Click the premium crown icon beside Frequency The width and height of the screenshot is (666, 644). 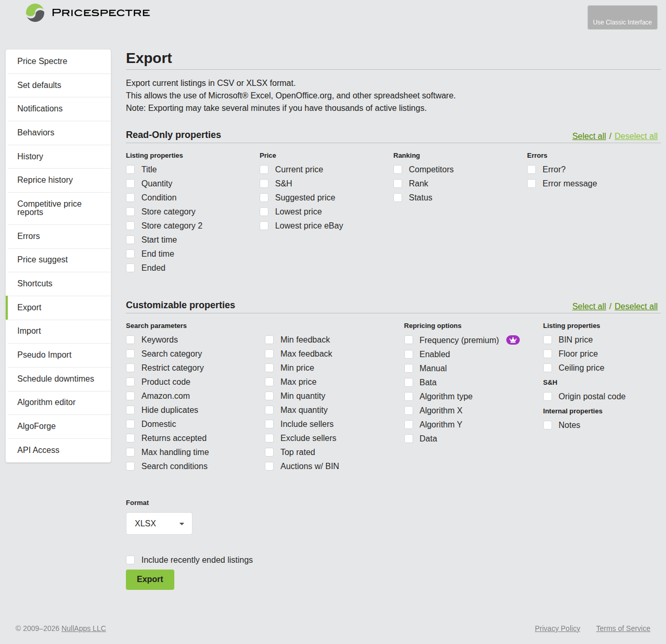point(513,339)
